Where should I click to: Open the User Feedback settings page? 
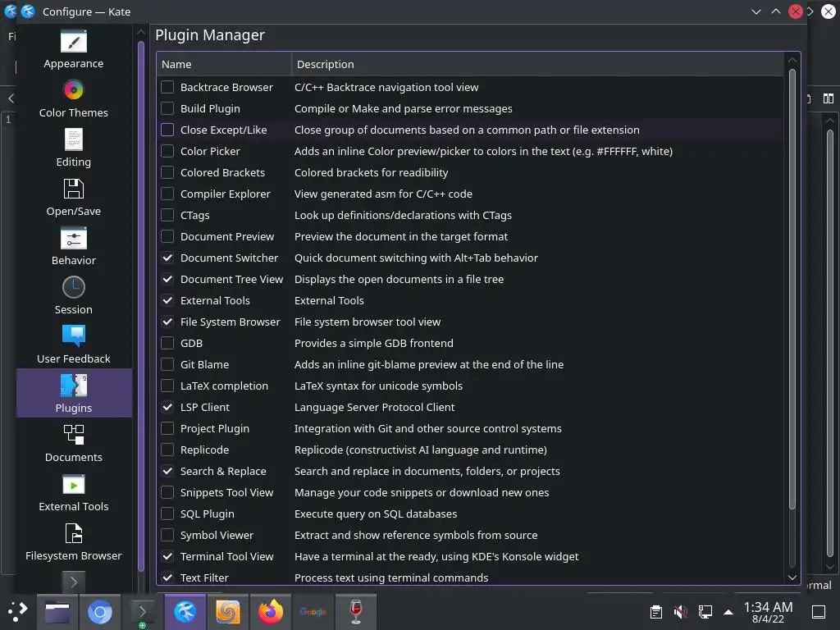pos(73,345)
